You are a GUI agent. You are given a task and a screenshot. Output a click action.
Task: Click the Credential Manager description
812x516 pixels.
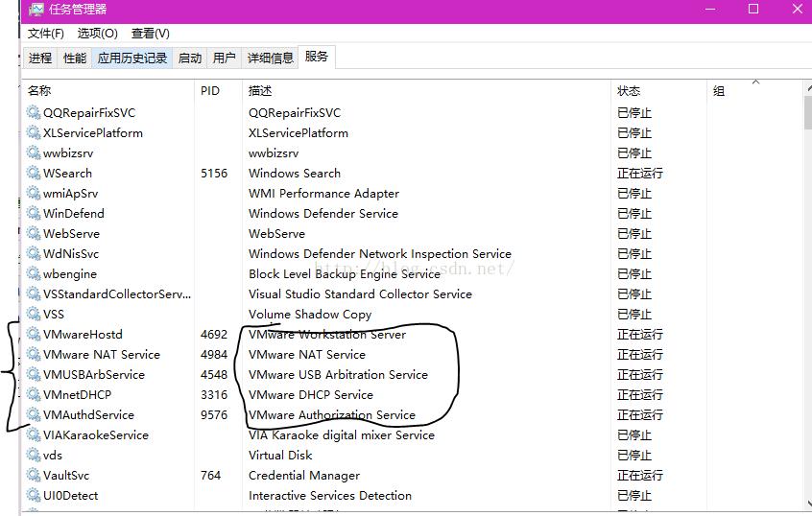pos(304,476)
